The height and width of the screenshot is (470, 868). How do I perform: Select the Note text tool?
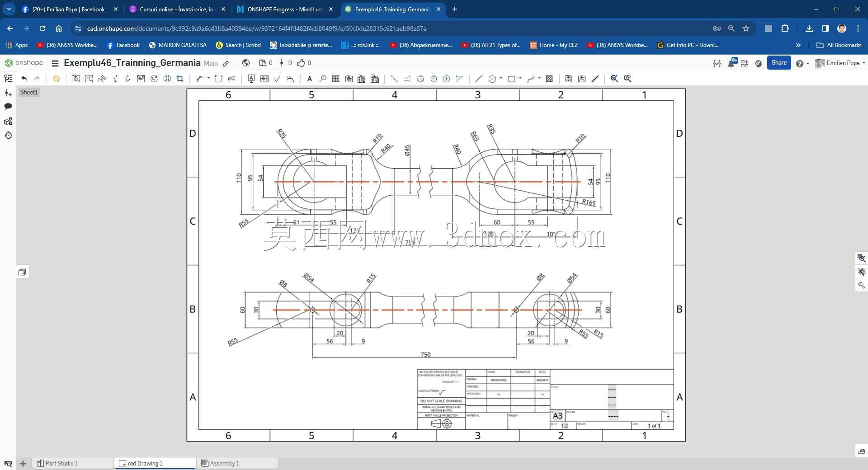[310, 79]
